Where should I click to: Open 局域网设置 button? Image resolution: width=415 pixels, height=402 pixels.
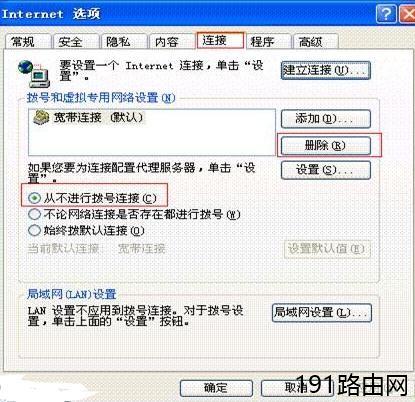pos(322,313)
